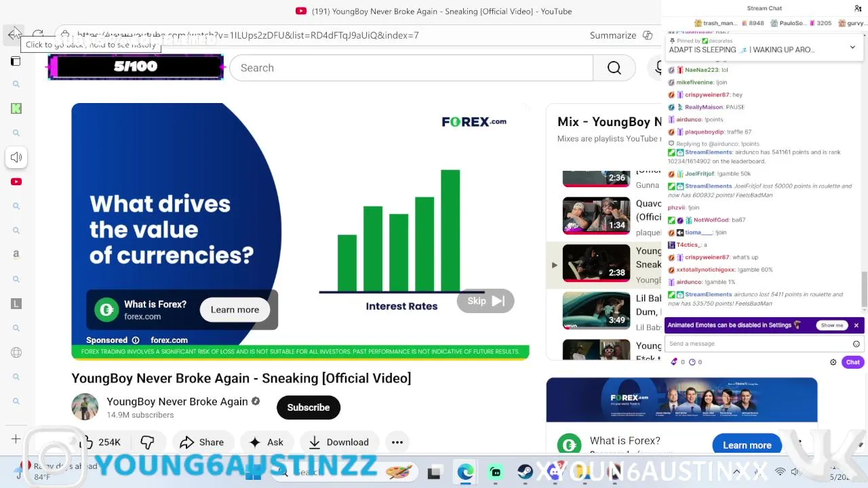The height and width of the screenshot is (488, 868).
Task: Play the Lil Baby video thumbnail lasting 3:49
Action: coord(596,310)
